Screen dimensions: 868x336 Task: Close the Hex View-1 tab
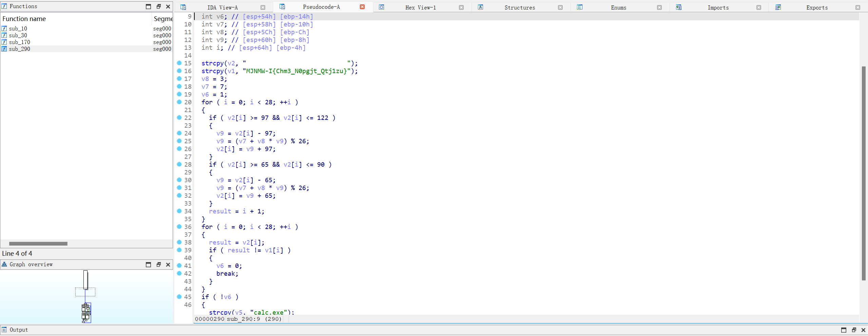[x=461, y=7]
